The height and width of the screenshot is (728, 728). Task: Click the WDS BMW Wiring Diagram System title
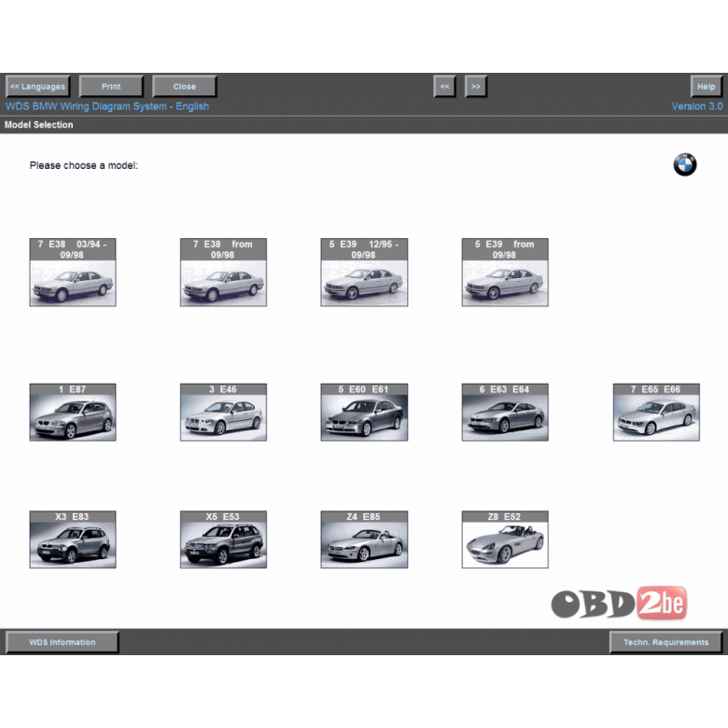[107, 106]
